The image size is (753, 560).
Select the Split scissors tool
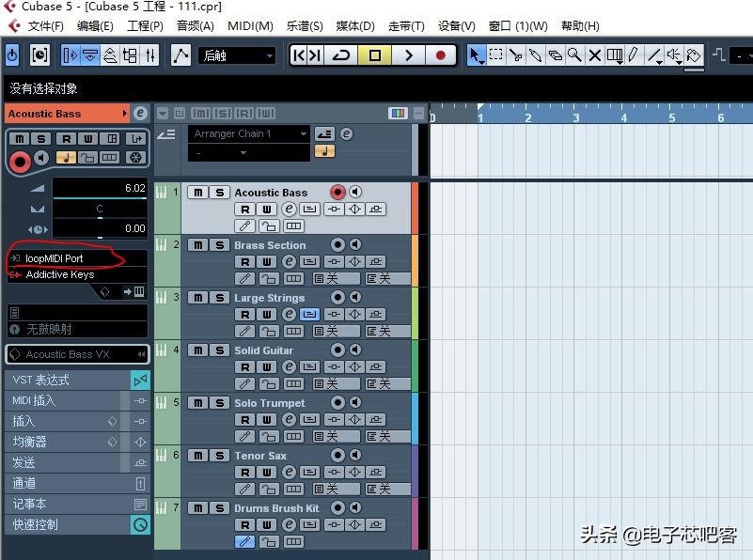click(x=515, y=55)
